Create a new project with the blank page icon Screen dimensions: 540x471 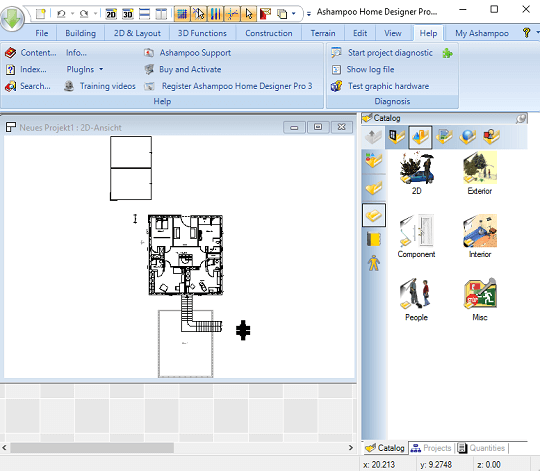pos(41,14)
